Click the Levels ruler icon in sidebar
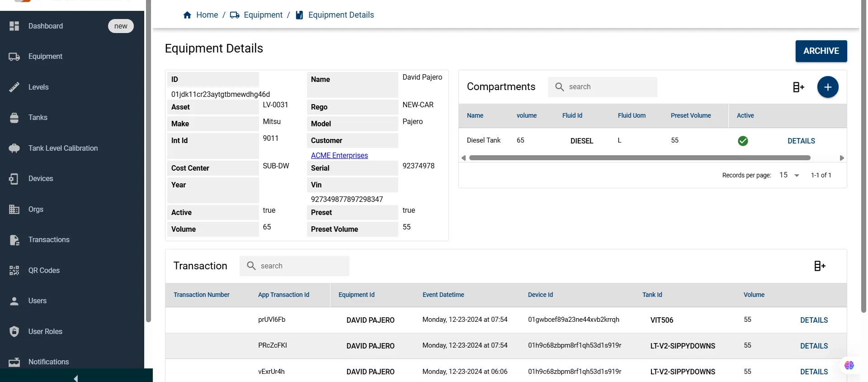This screenshot has width=868, height=382. point(14,87)
